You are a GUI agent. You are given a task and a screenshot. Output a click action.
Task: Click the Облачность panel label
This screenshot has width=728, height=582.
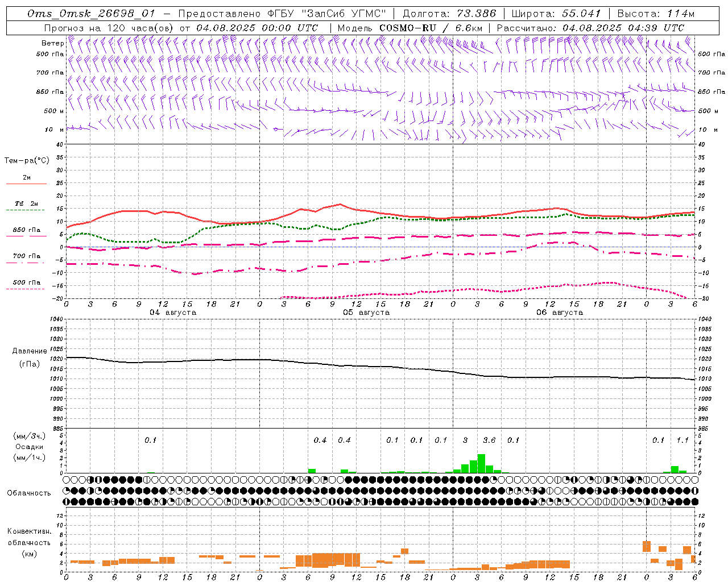pos(29,493)
